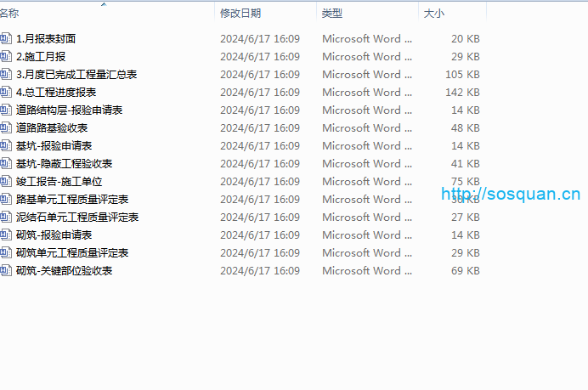
Task: Select the icon of 3.月度已完成工程量汇总表
Action: click(7, 74)
